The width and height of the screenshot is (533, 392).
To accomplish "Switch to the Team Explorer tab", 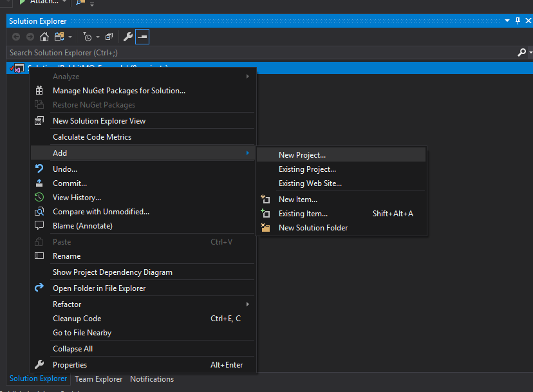I will click(98, 379).
